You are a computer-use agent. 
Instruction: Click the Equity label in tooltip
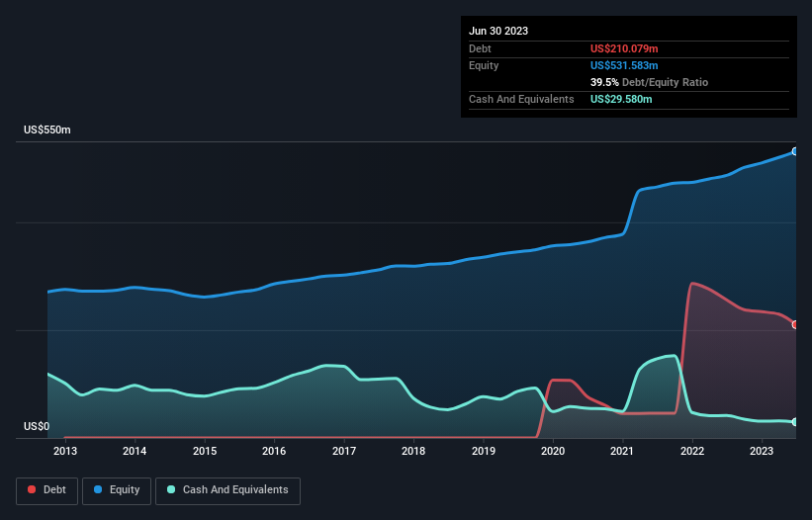[x=484, y=65]
